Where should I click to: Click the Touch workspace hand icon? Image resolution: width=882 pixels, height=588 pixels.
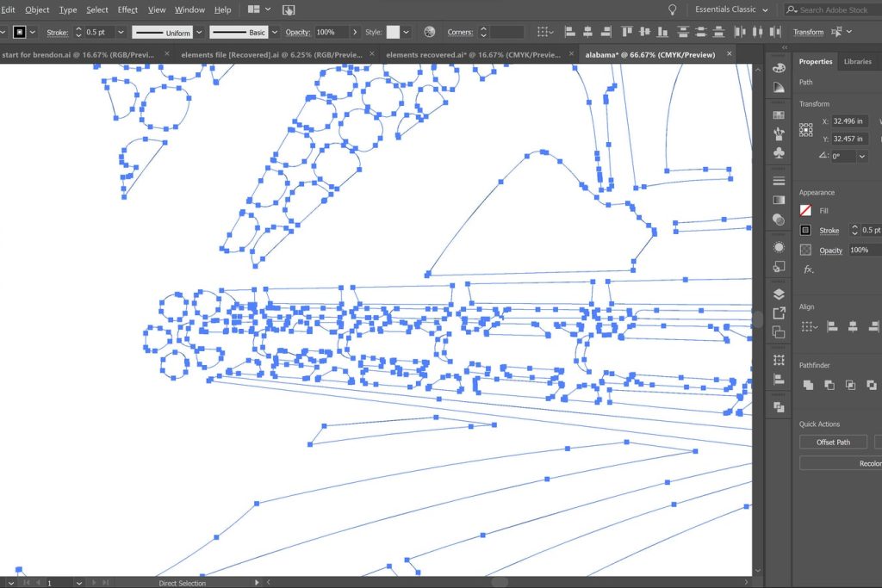click(x=288, y=9)
